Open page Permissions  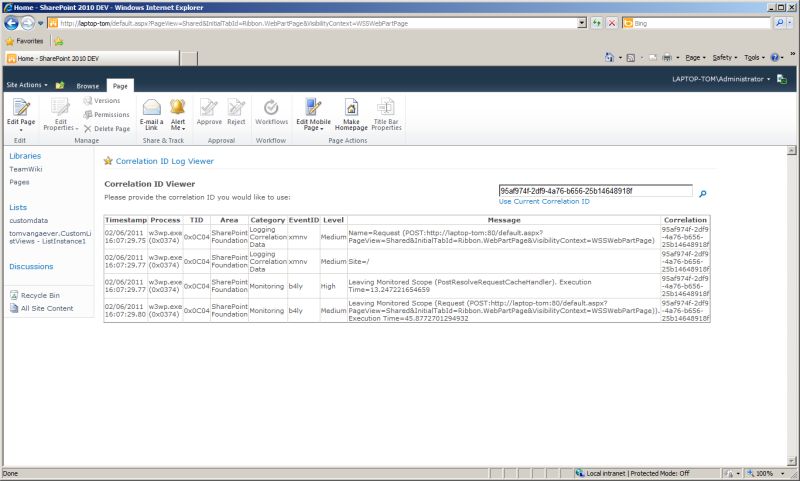coord(106,115)
